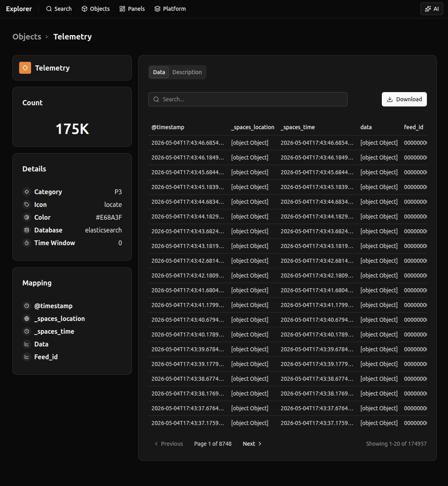Select timestamp cell 2026-05-04T17:43:42.6814
Image resolution: width=448 pixels, height=486 pixels.
[x=188, y=261]
